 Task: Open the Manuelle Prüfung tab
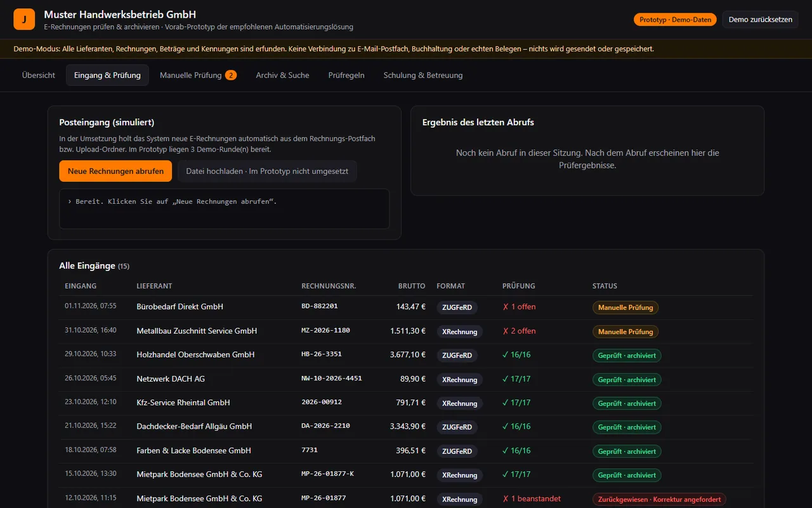click(198, 75)
